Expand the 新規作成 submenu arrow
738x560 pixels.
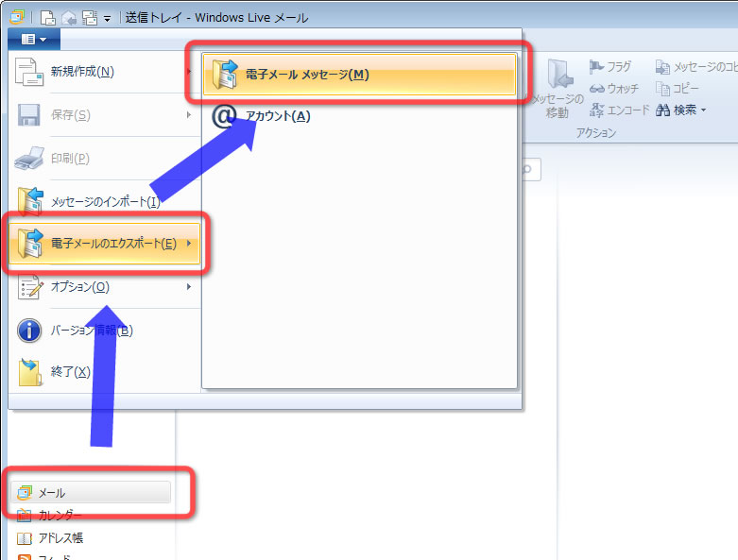(189, 72)
